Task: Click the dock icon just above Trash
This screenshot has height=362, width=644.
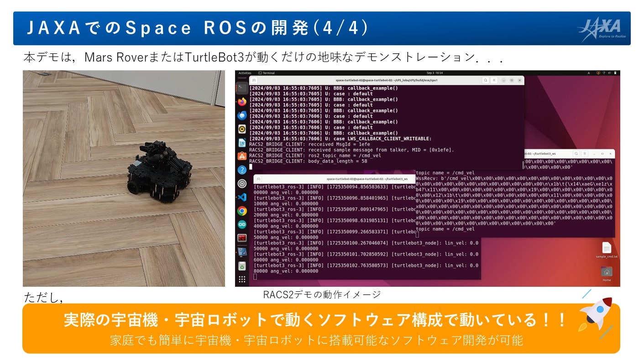Action: 242,252
